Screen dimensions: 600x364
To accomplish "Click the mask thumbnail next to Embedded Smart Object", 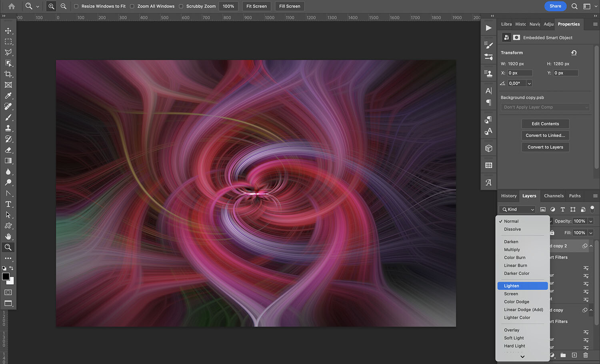I will click(x=516, y=37).
